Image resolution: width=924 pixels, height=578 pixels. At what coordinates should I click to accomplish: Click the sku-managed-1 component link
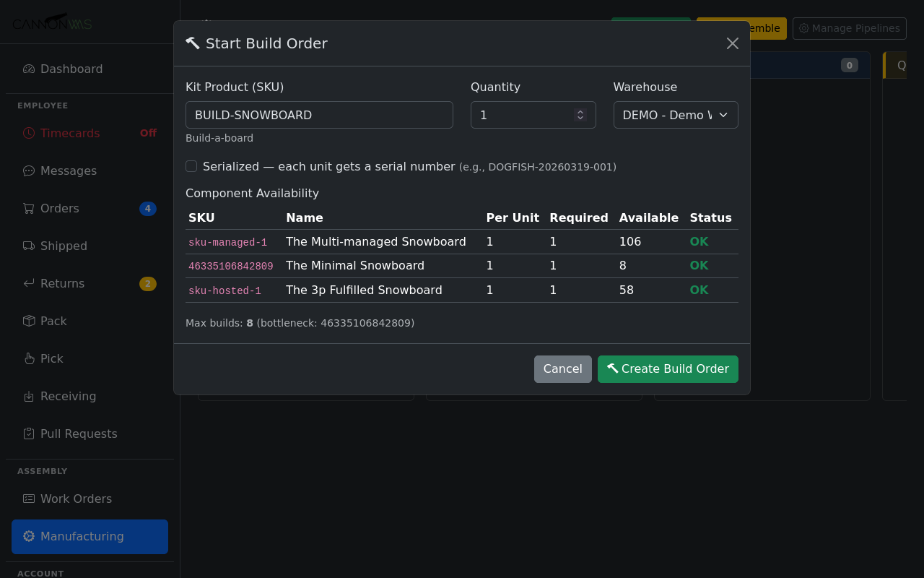[227, 242]
